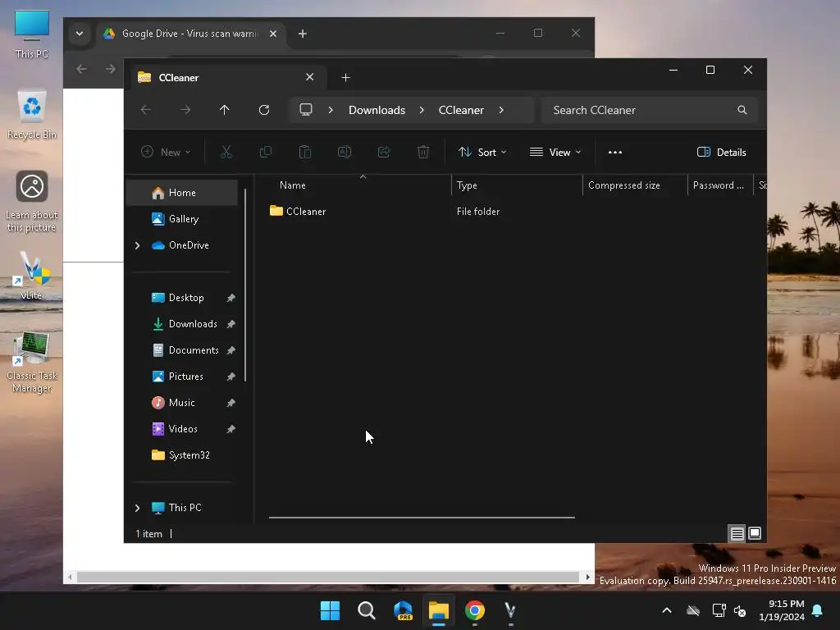Switch to large thumbnails view icon in status bar

[755, 533]
